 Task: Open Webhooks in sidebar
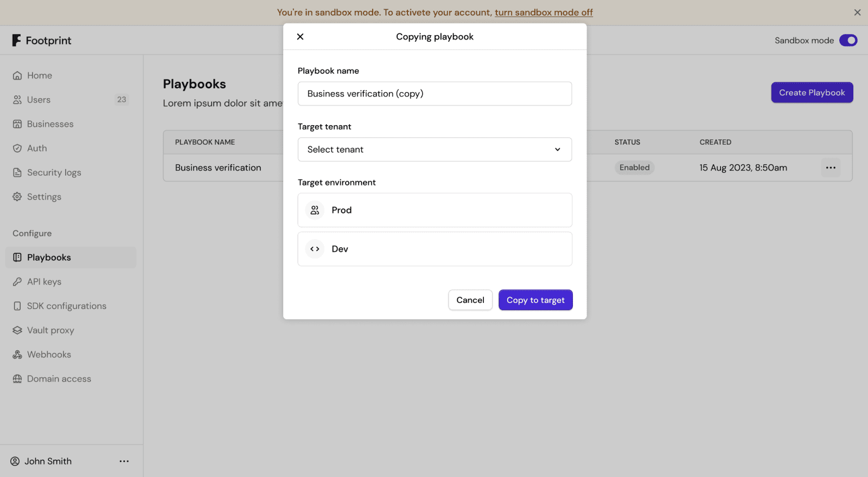[71, 354]
